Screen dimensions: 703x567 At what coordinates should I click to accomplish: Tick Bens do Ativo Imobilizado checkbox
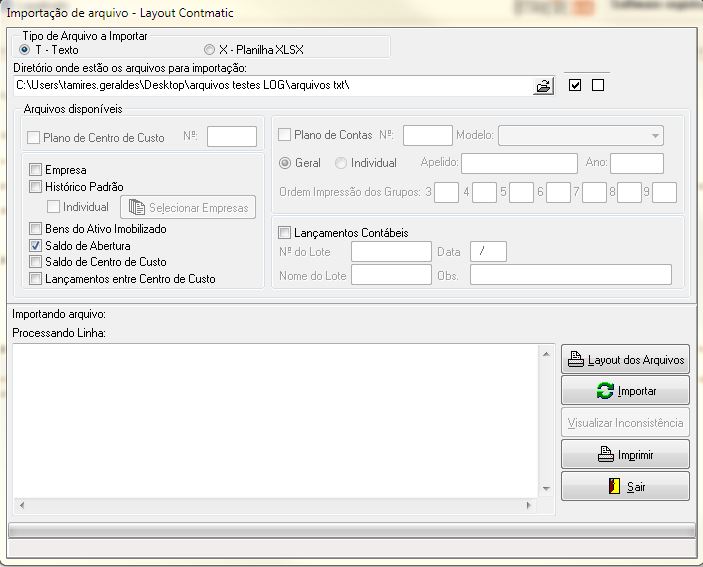click(36, 230)
